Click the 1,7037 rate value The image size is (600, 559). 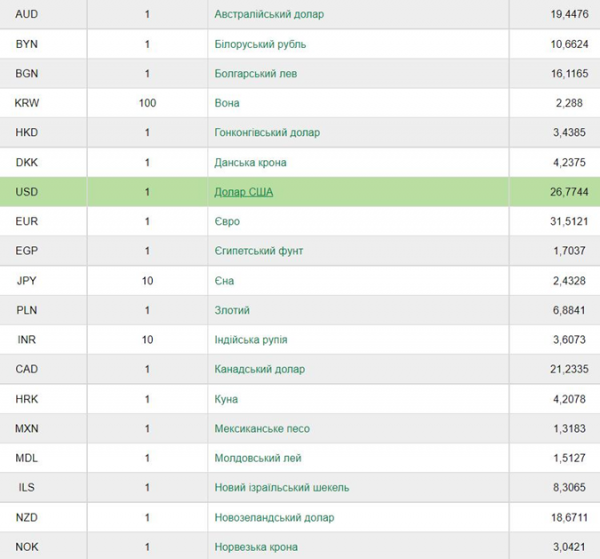pos(569,251)
